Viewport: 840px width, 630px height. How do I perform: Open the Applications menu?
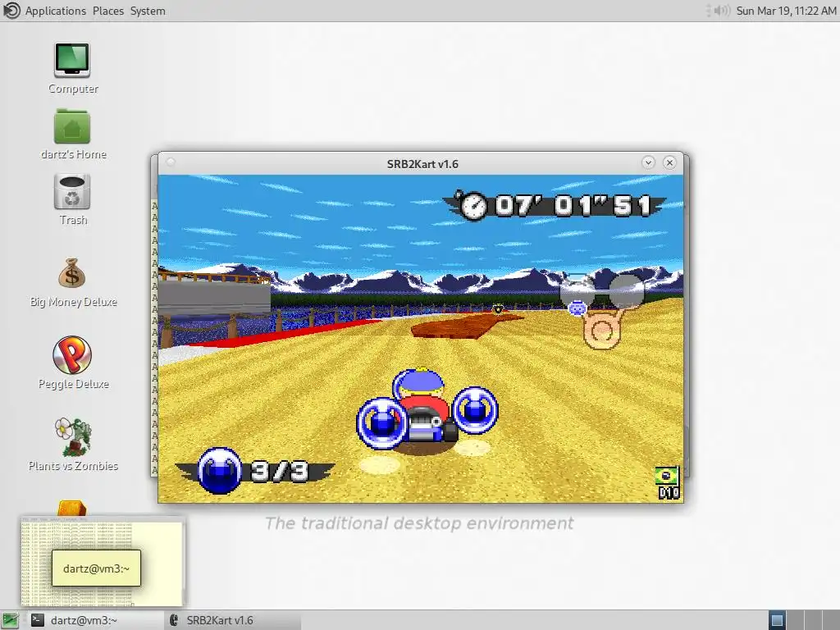[x=55, y=11]
